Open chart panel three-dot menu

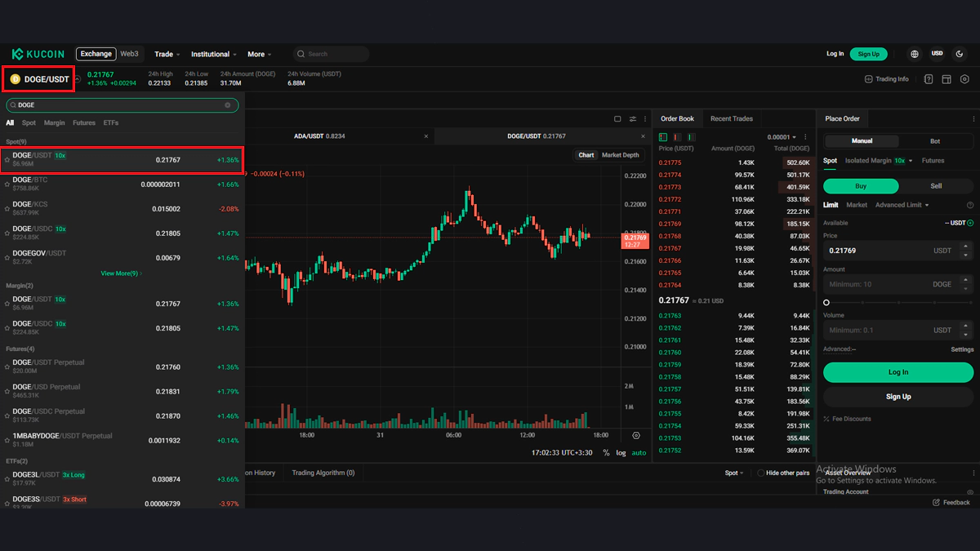pos(645,119)
